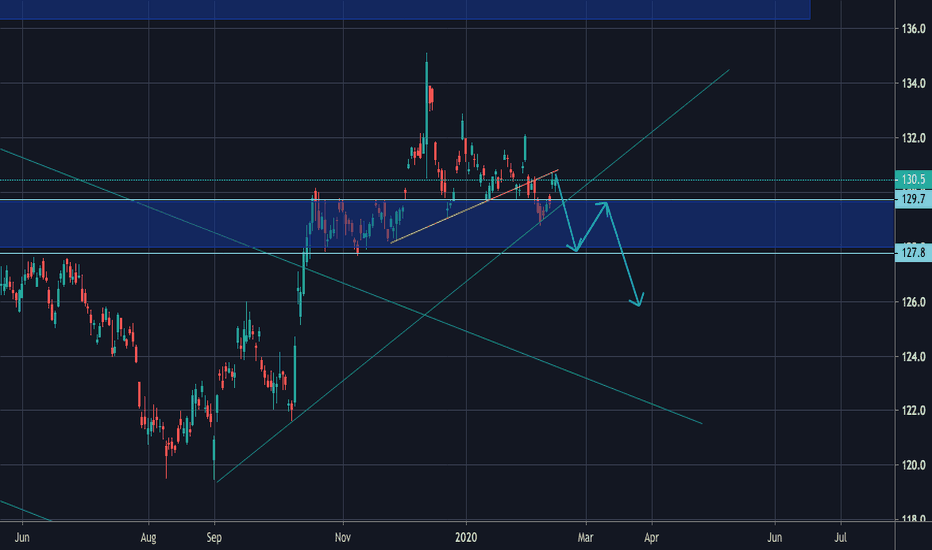The image size is (932, 550).
Task: Click the 2020 label on time axis
Action: pyautogui.click(x=466, y=538)
